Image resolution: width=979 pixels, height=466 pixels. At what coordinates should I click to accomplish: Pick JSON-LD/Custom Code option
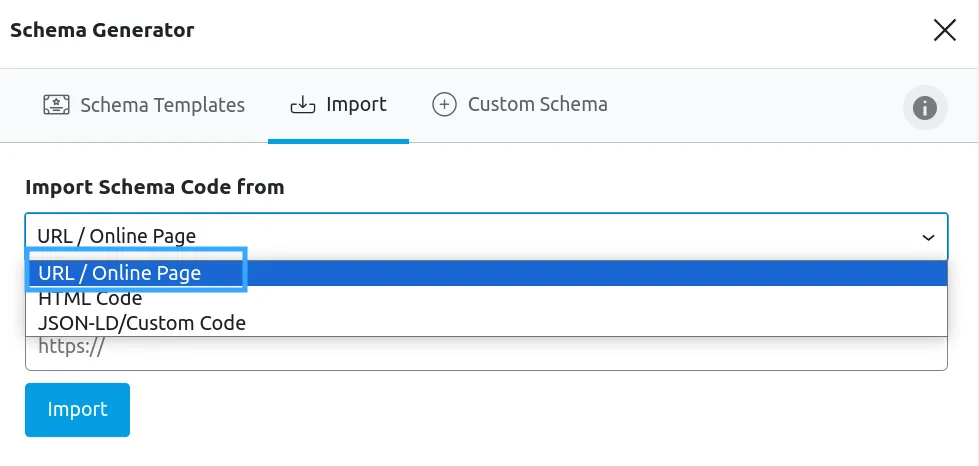point(486,323)
